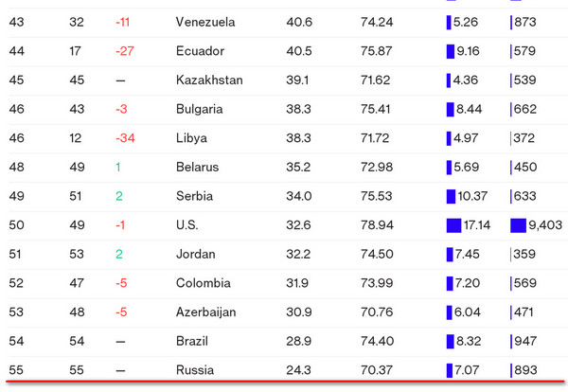Click the 40.6 score for Venezuela
This screenshot has width=568, height=392.
pos(298,22)
